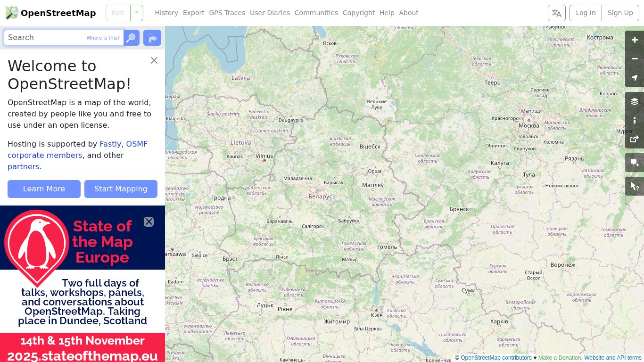This screenshot has height=362, width=644.
Task: Click the Київ label on the map
Action: (377, 315)
